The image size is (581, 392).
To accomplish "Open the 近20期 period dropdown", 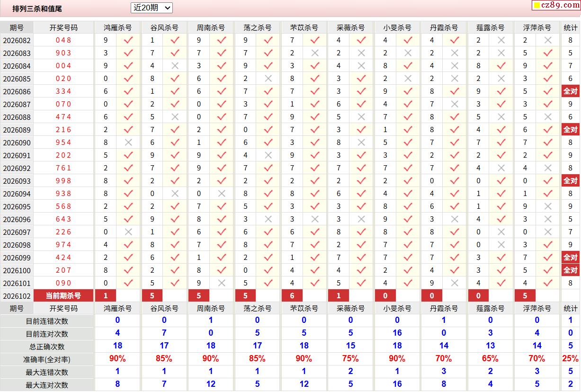I will [x=152, y=8].
